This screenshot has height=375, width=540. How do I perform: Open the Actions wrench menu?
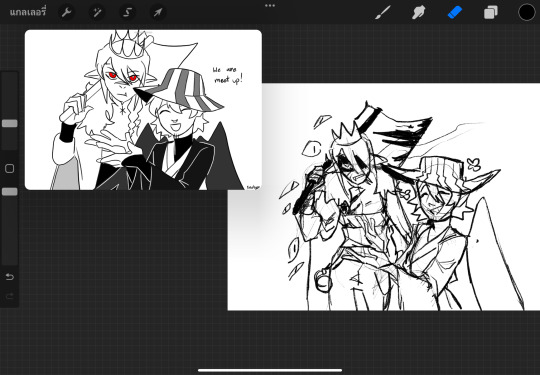tap(66, 13)
